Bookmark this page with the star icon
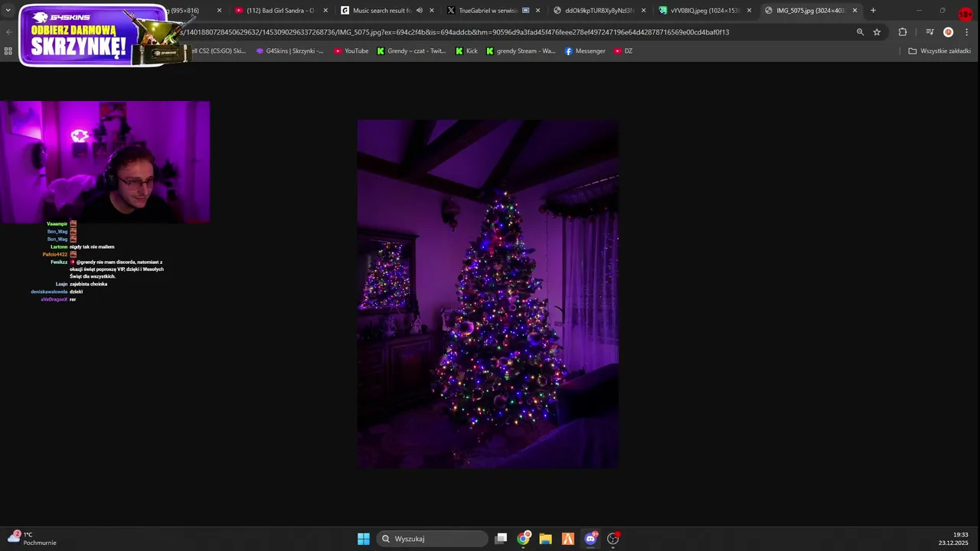 coord(877,32)
